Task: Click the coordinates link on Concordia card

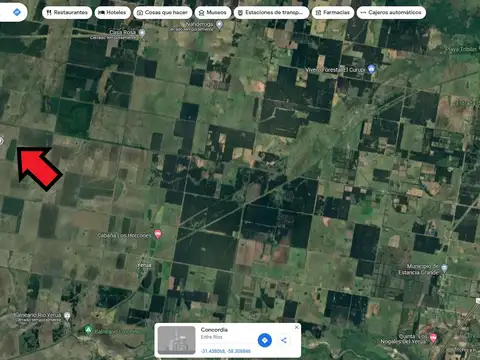Action: [x=226, y=351]
